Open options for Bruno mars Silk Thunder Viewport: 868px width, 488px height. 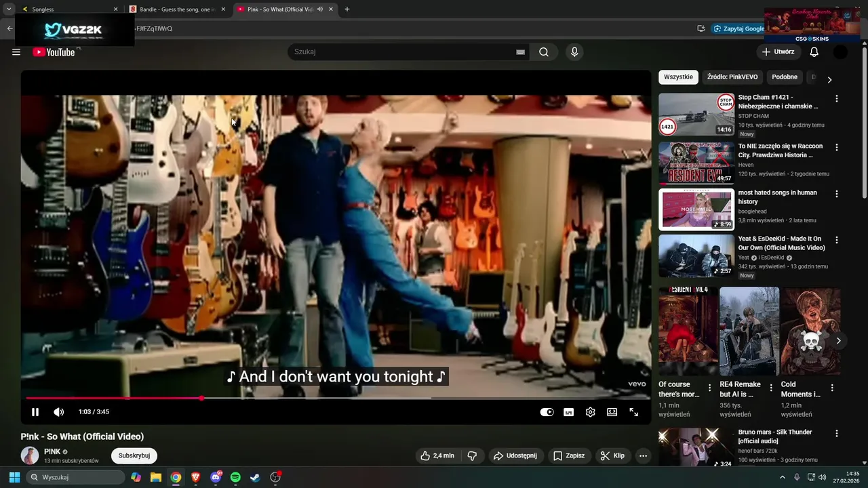[836, 433]
